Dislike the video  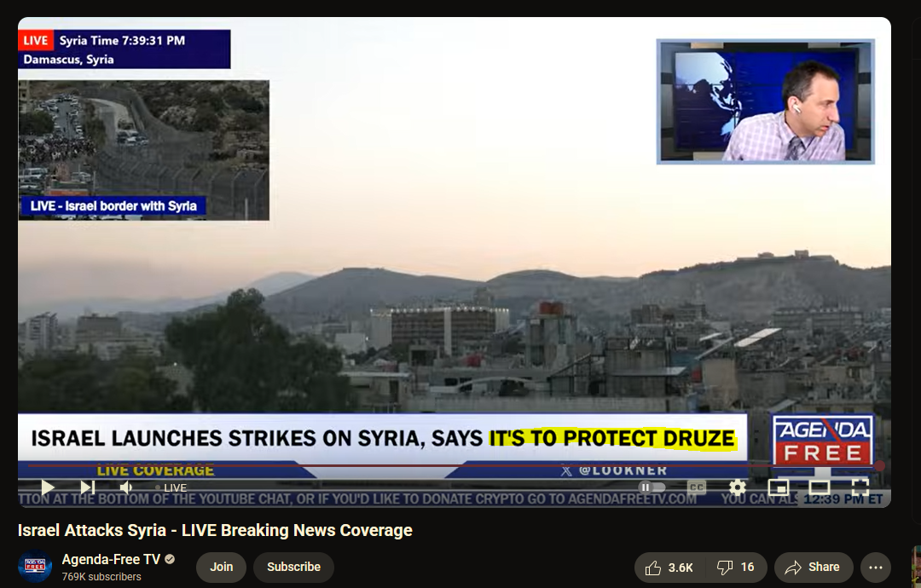tap(735, 568)
